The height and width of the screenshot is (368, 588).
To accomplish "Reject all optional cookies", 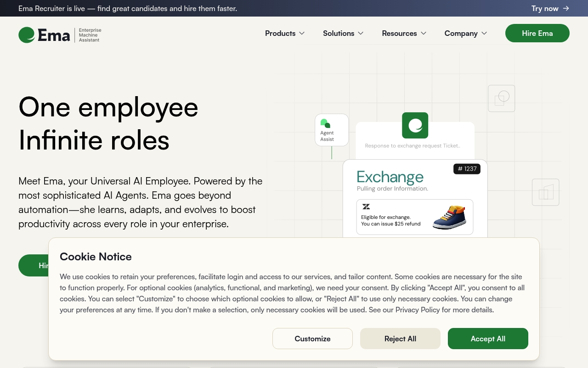I will [400, 339].
